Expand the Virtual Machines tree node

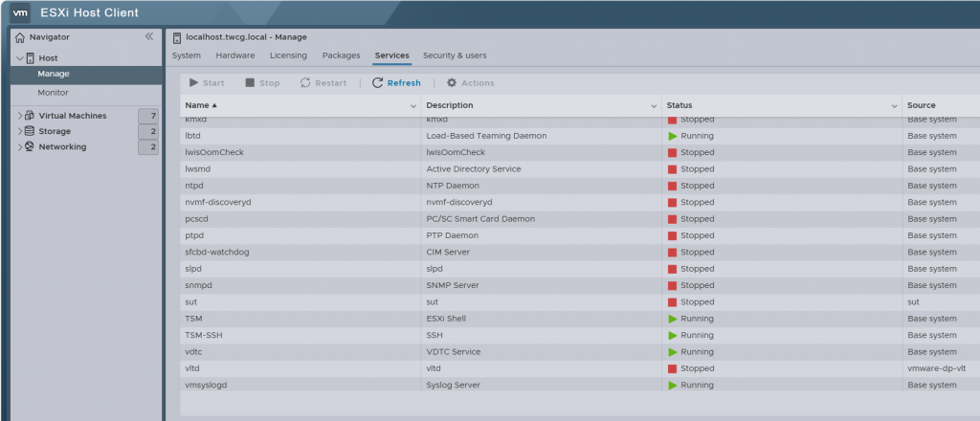pos(19,116)
